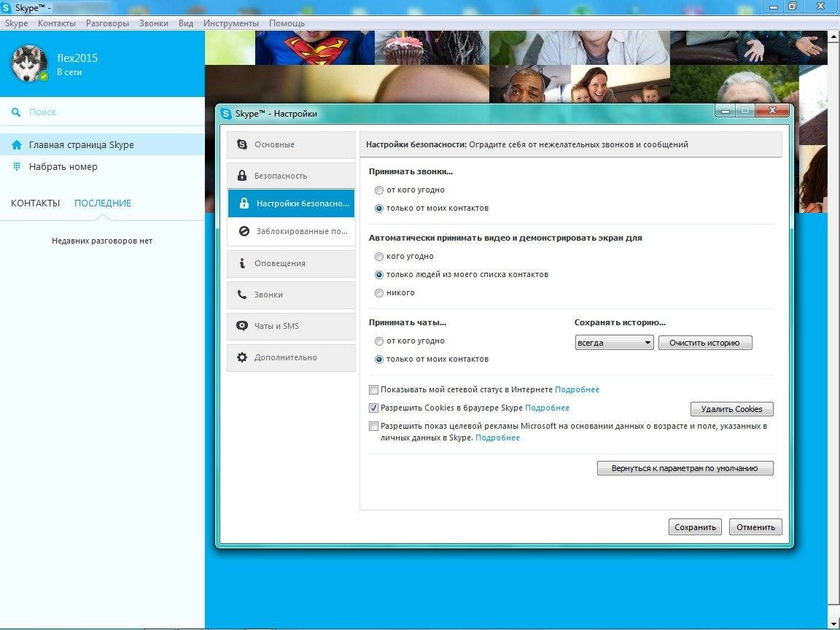Open the Сохранять историю dropdown
This screenshot has width=840, height=630.
(614, 343)
